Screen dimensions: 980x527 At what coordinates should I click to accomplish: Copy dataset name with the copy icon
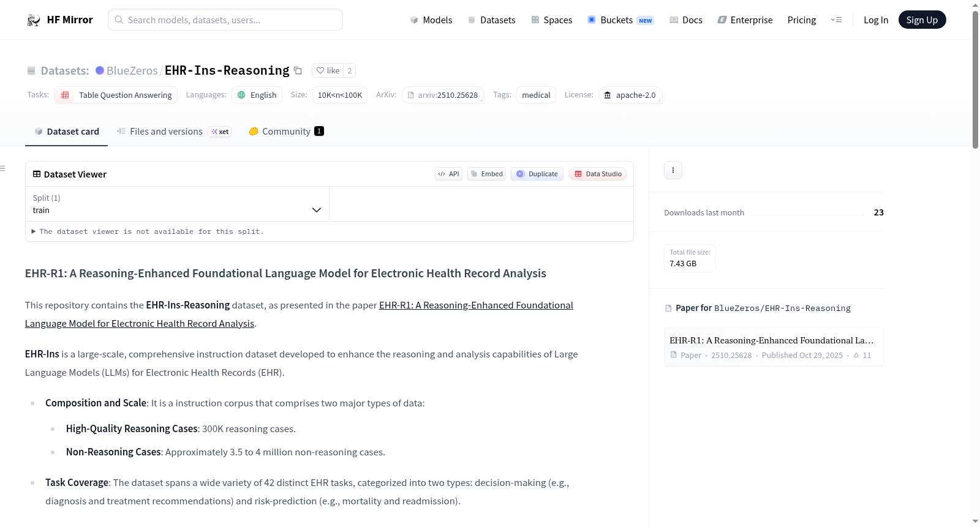coord(298,70)
